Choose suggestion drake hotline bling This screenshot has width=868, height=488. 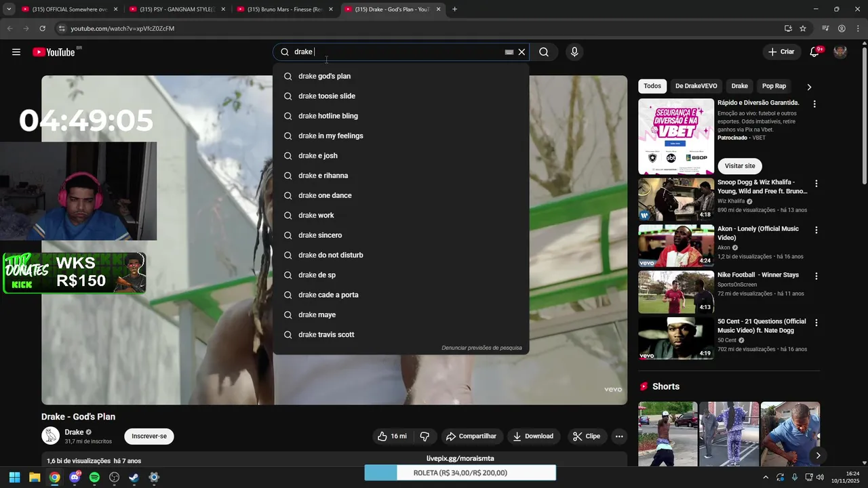401,116
